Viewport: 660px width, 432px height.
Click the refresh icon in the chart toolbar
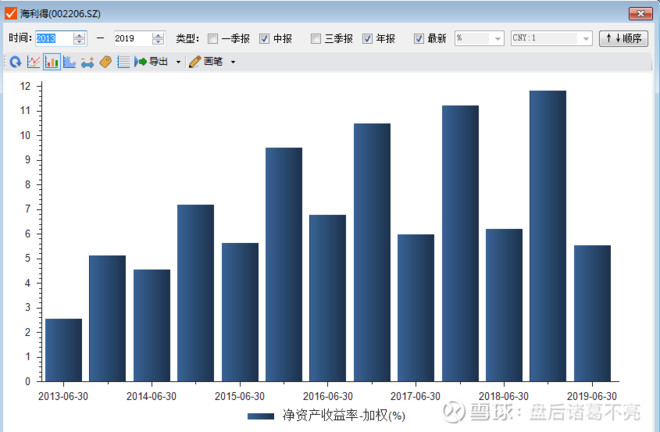pos(15,62)
